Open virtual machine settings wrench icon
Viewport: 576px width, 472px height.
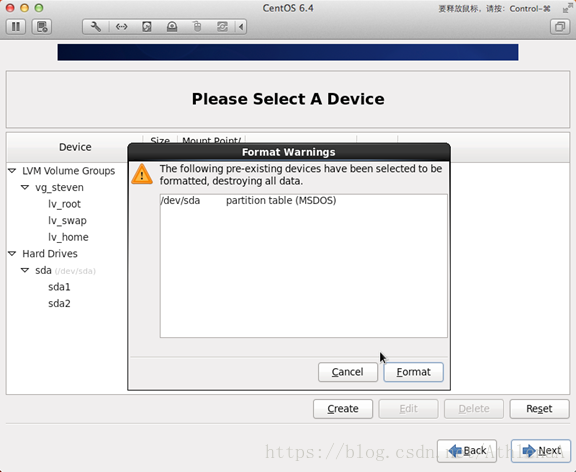[96, 27]
